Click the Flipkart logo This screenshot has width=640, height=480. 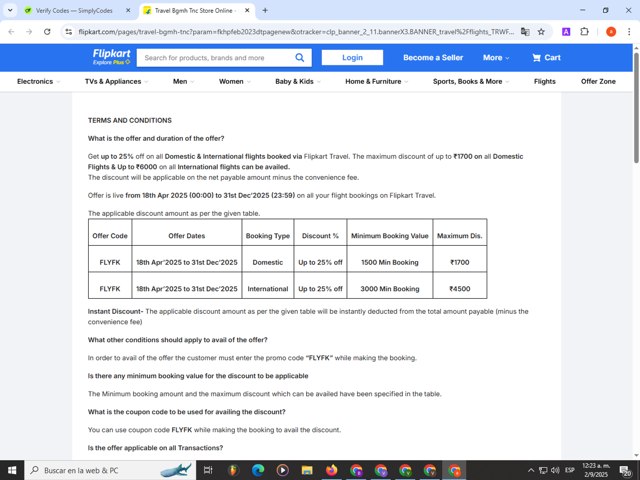[x=111, y=54]
